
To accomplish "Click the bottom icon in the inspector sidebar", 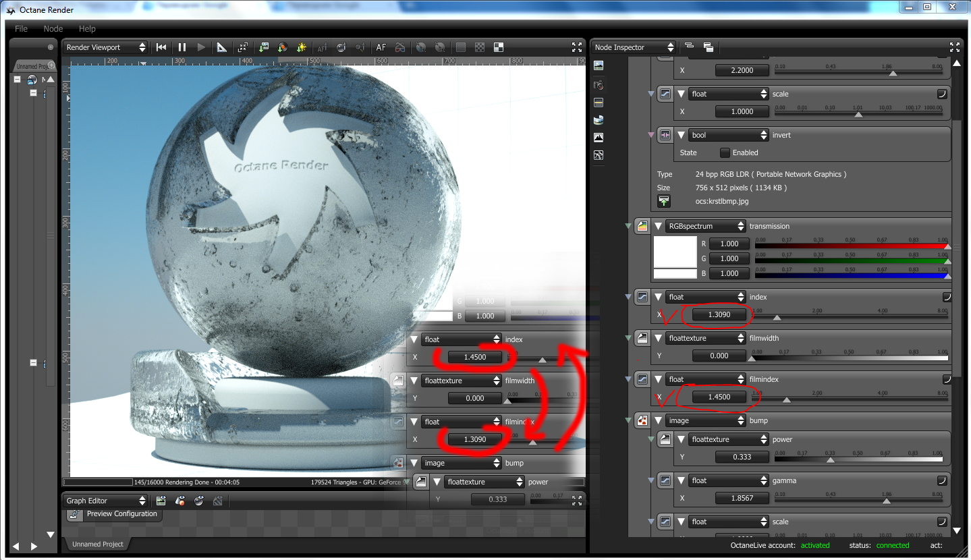I will click(x=599, y=155).
